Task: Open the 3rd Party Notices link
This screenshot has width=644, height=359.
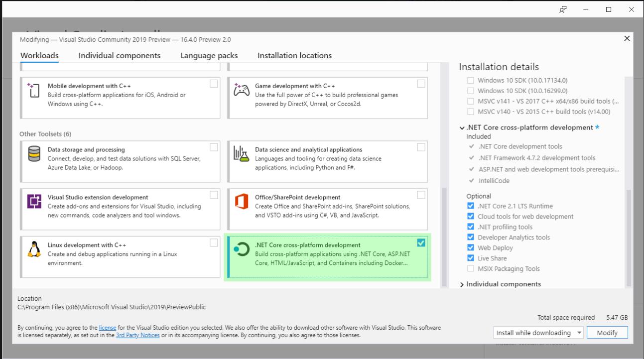Action: tap(138, 335)
